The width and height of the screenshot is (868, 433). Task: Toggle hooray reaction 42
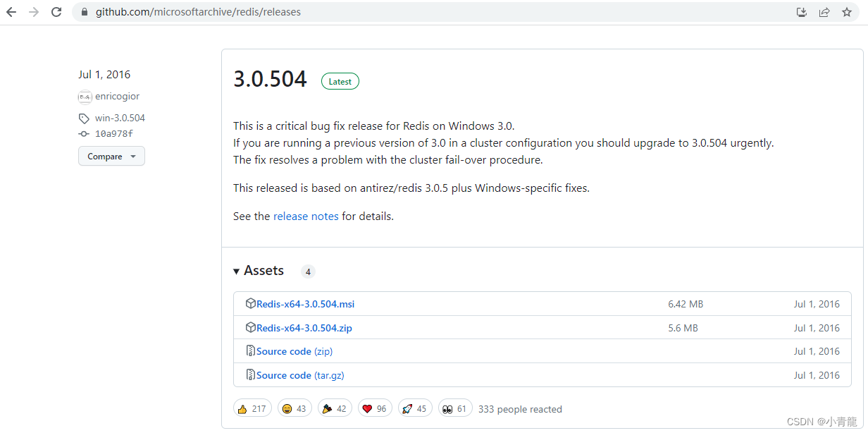click(335, 408)
